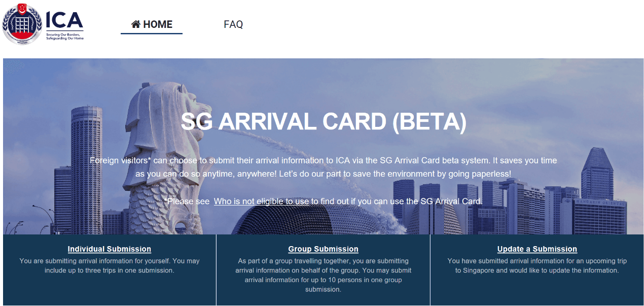Click the Individual Submission description text
Image resolution: width=644 pixels, height=306 pixels.
point(110,265)
